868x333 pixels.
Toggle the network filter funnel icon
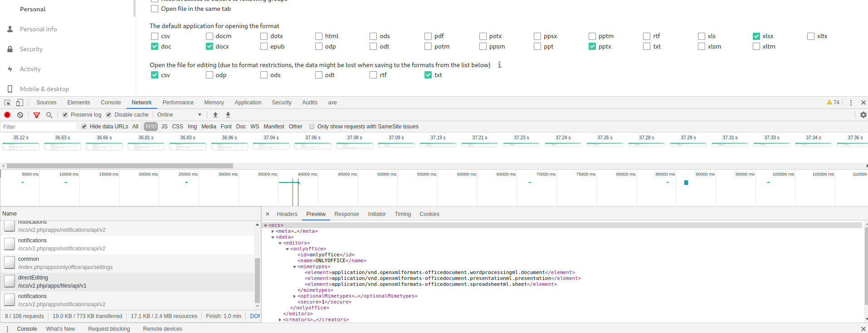[37, 115]
